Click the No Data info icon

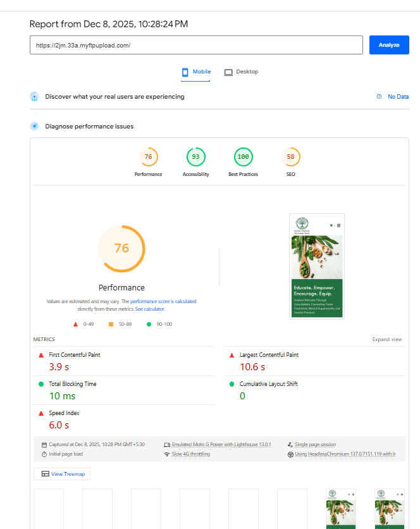click(x=379, y=97)
